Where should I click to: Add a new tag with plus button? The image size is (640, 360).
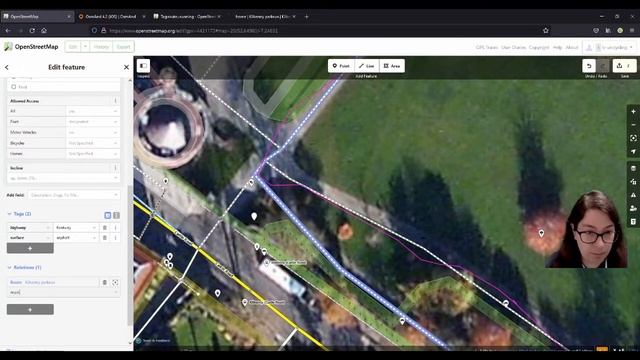tap(30, 248)
